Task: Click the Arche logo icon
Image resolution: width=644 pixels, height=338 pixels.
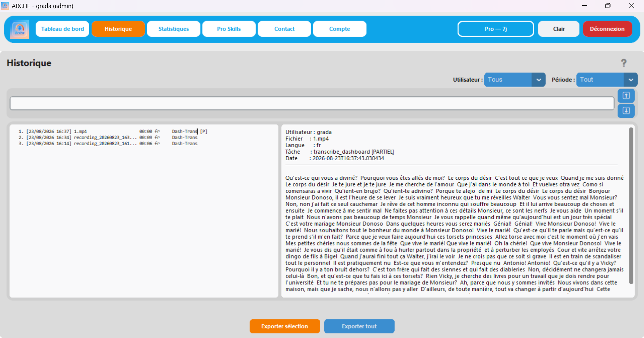Action: (19, 29)
